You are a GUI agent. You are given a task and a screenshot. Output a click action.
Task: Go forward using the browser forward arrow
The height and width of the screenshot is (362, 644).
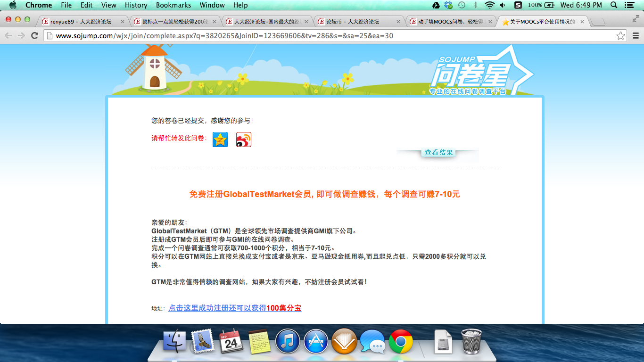pyautogui.click(x=21, y=36)
